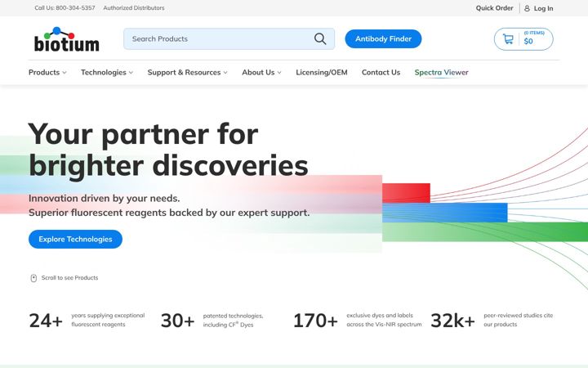Go to Contact Us page
Image resolution: width=588 pixels, height=368 pixels.
click(x=381, y=72)
